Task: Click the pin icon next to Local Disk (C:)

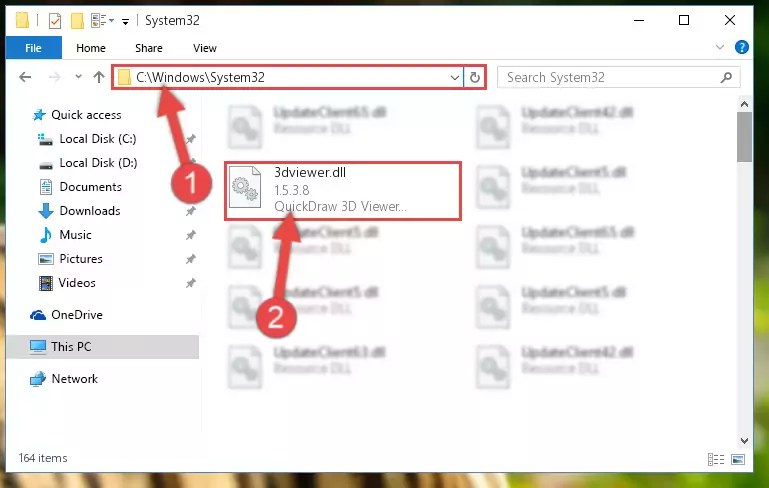Action: (x=190, y=139)
